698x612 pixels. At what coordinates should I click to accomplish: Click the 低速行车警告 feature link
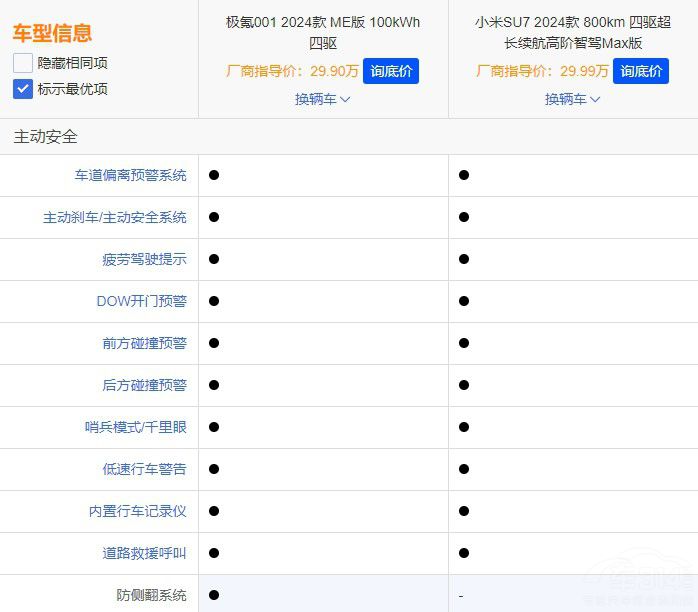[144, 469]
